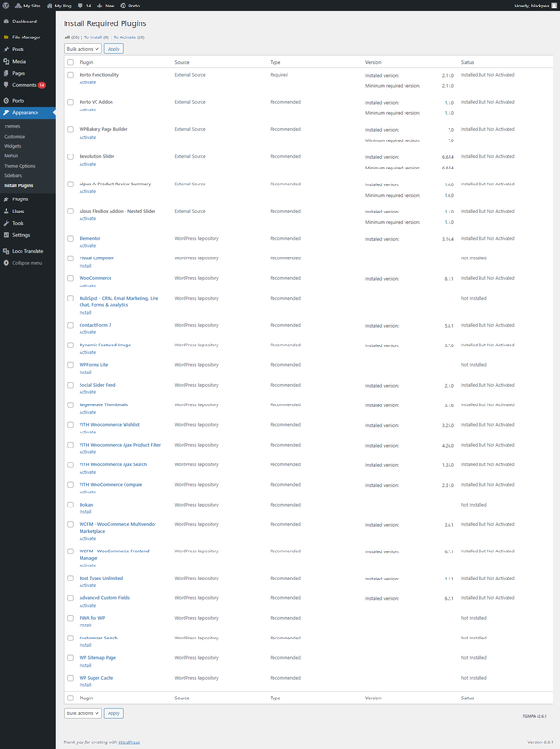
Task: Select the Elementor row checkbox
Action: (x=71, y=239)
